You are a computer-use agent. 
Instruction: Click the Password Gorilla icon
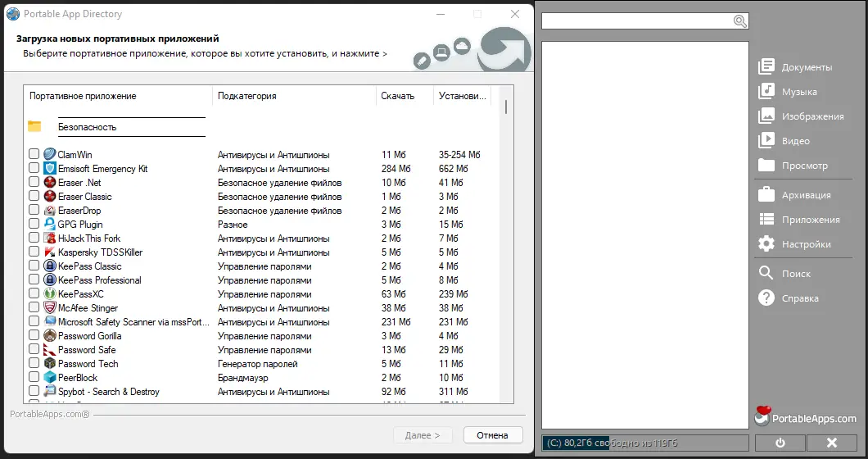point(50,335)
